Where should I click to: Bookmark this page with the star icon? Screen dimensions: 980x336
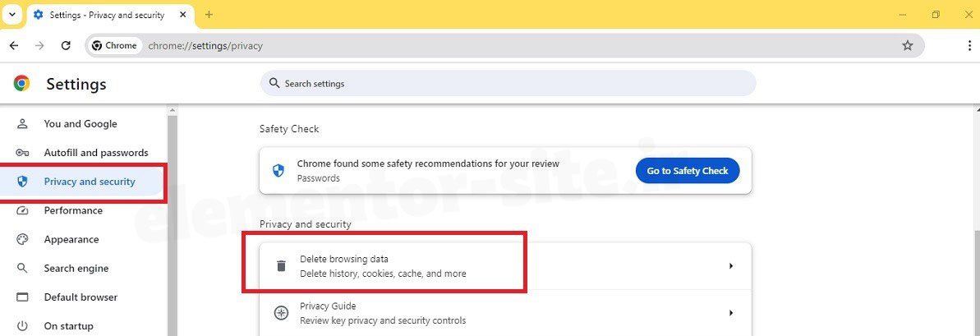pyautogui.click(x=908, y=46)
